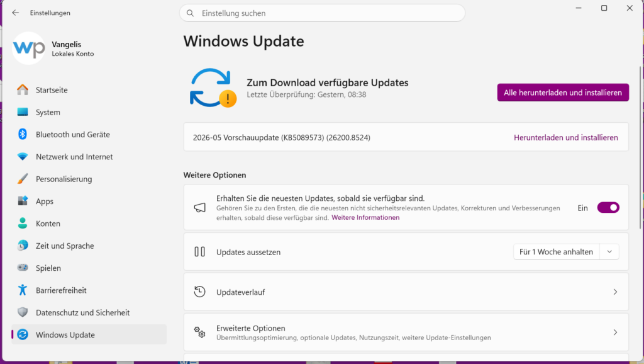Click Für 1 Woche anhalten button
Image resolution: width=644 pixels, height=364 pixels.
click(x=556, y=252)
